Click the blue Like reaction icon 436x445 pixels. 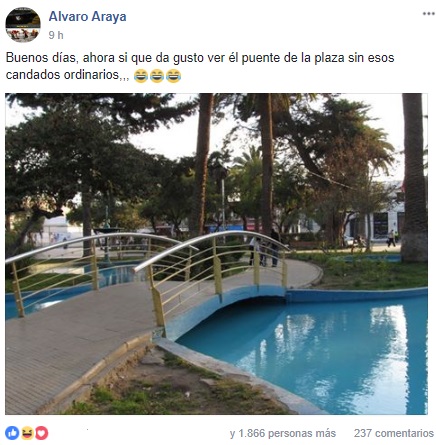12,433
